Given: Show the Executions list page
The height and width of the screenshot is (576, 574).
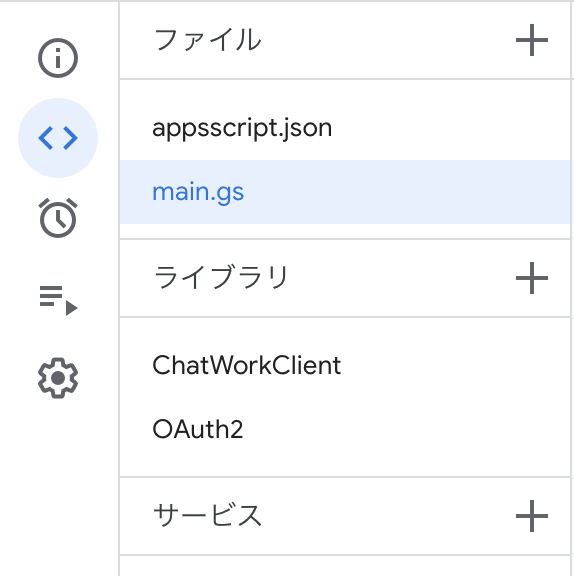Looking at the screenshot, I should point(58,300).
